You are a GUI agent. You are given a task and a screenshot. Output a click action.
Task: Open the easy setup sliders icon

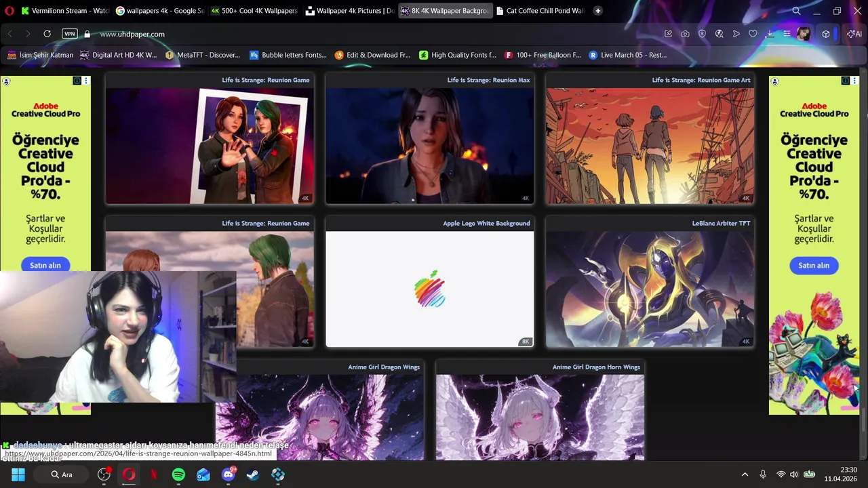pyautogui.click(x=787, y=34)
